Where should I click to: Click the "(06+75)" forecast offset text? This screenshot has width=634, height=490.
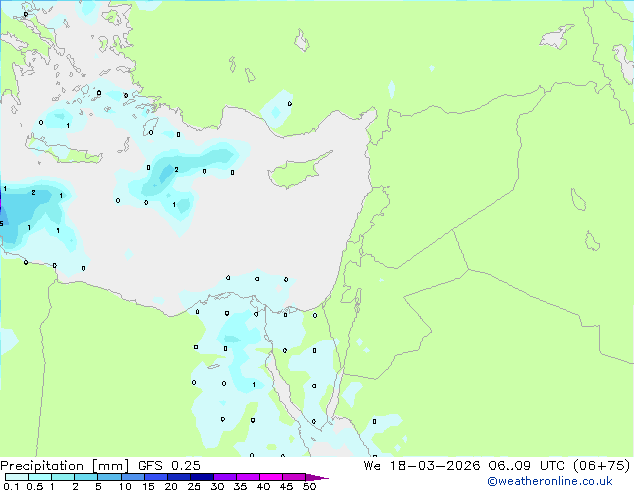(x=601, y=466)
